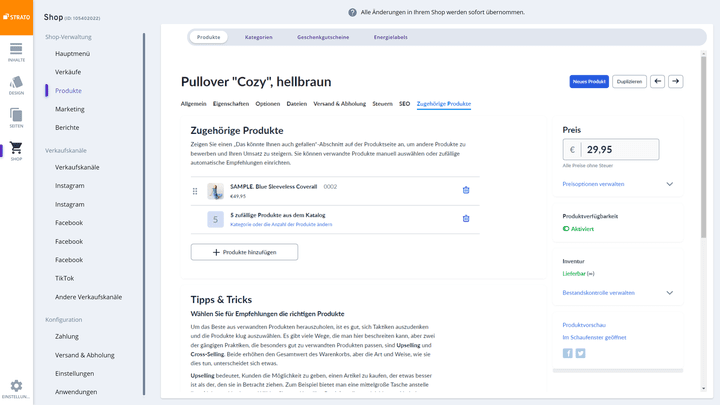Share product via Twitter icon
This screenshot has width=720, height=405.
point(580,353)
